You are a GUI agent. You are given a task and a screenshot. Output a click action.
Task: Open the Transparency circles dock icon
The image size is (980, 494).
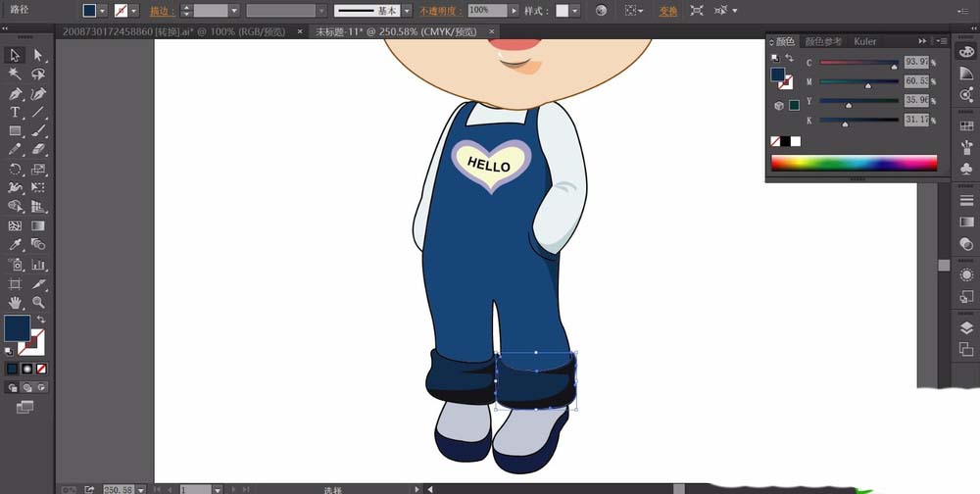point(966,244)
